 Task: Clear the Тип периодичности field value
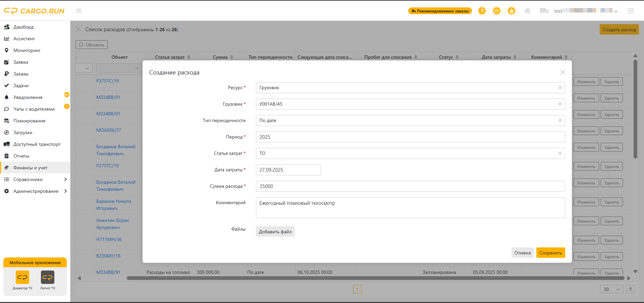click(560, 120)
